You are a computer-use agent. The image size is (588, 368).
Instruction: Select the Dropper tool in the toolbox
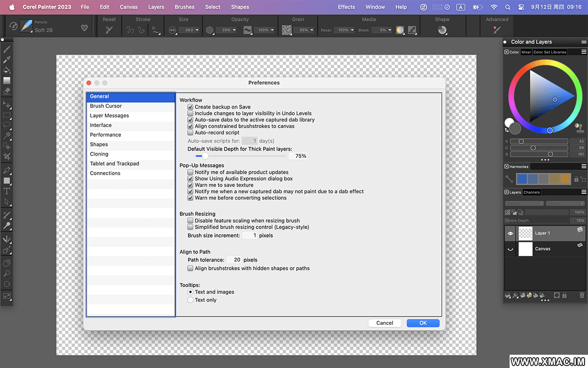[x=7, y=60]
